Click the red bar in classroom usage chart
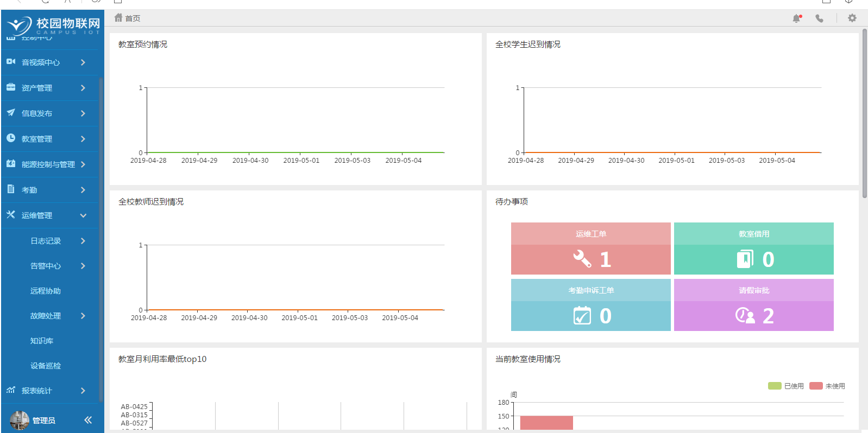Screen dimensions: 868x433 tap(546, 423)
